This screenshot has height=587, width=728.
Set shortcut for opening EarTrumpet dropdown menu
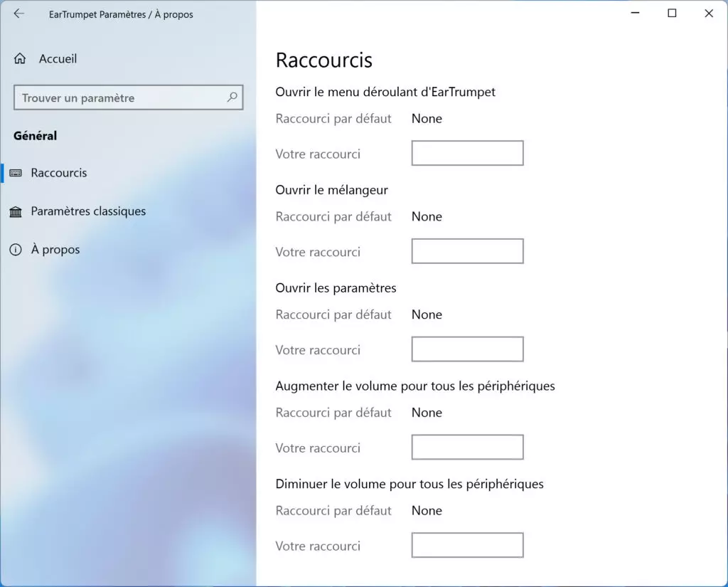(x=468, y=153)
